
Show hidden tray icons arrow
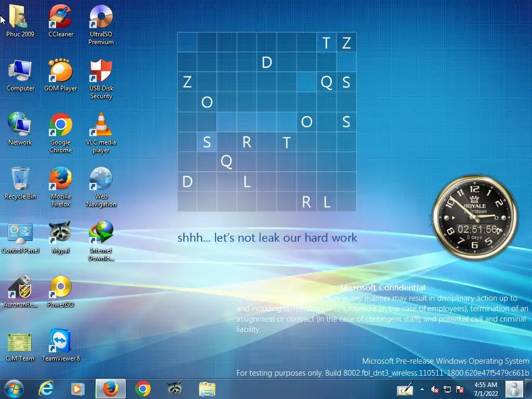coord(422,389)
